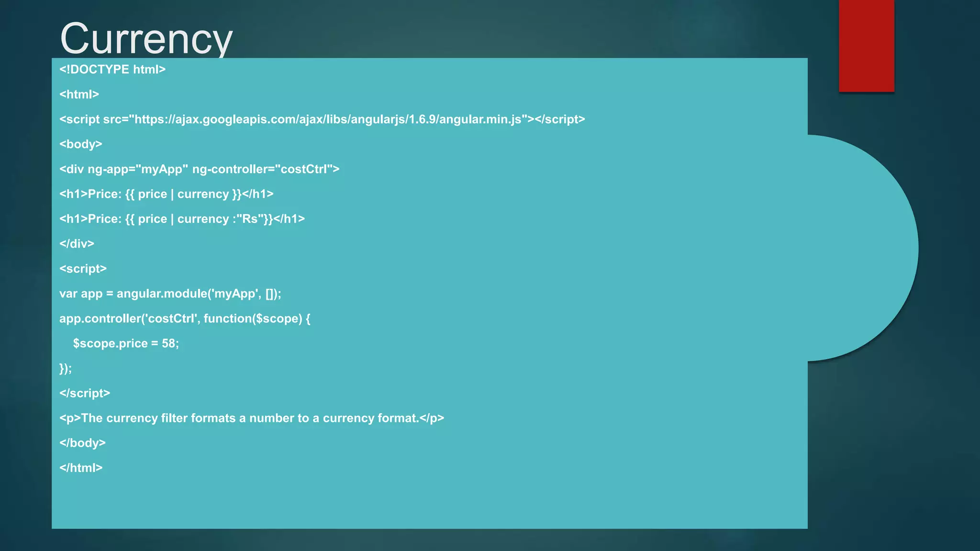Click the opening <script> tag line
This screenshot has height=551, width=980.
83,268
